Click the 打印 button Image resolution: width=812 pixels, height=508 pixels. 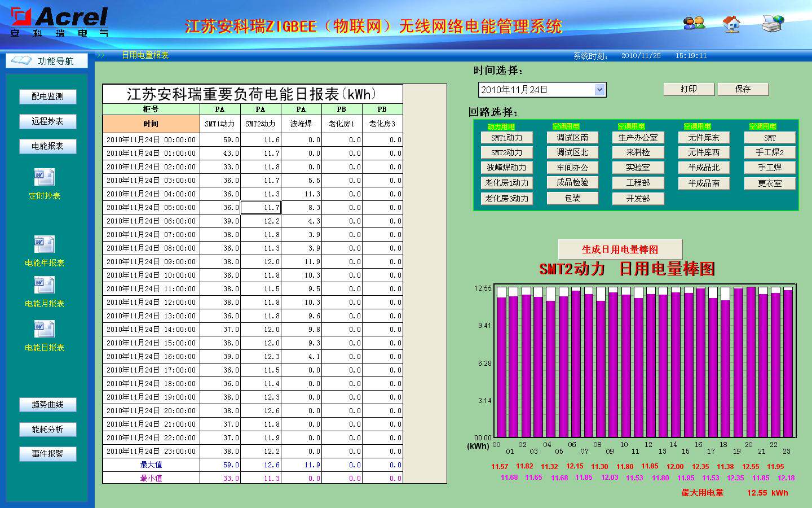point(689,89)
